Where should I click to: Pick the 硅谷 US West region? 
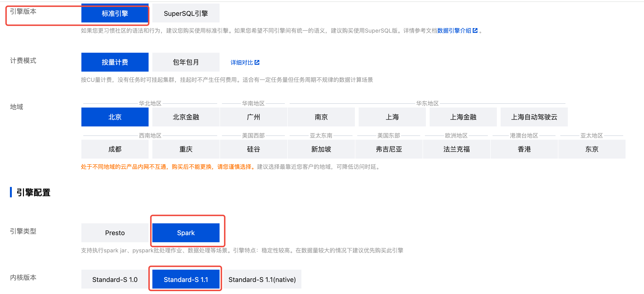[253, 149]
